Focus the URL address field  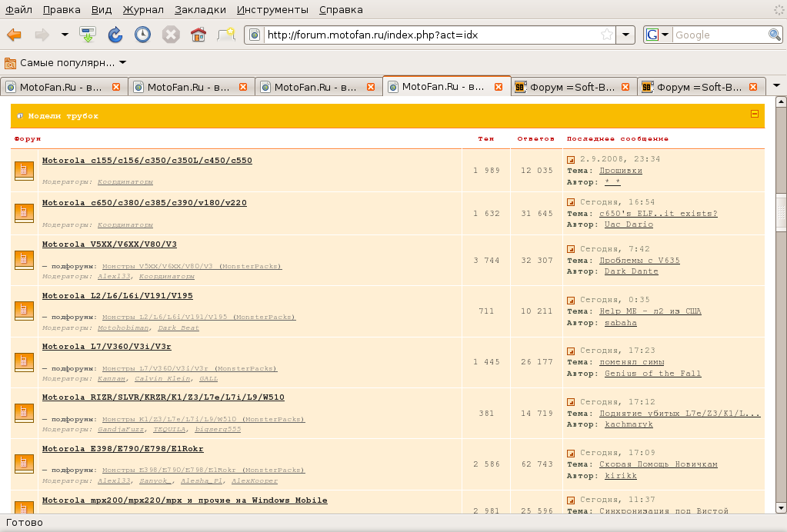click(x=431, y=35)
